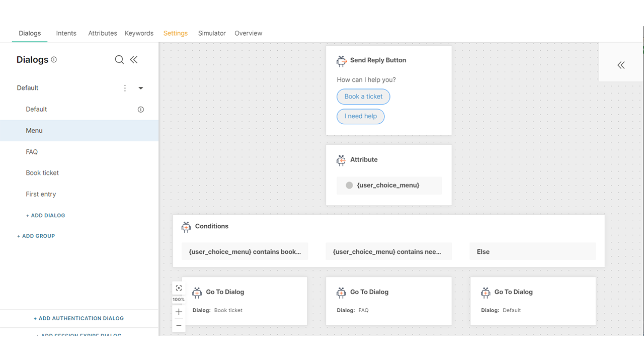Go to the Settings tab
Viewport: 644px width, 362px height.
[176, 33]
